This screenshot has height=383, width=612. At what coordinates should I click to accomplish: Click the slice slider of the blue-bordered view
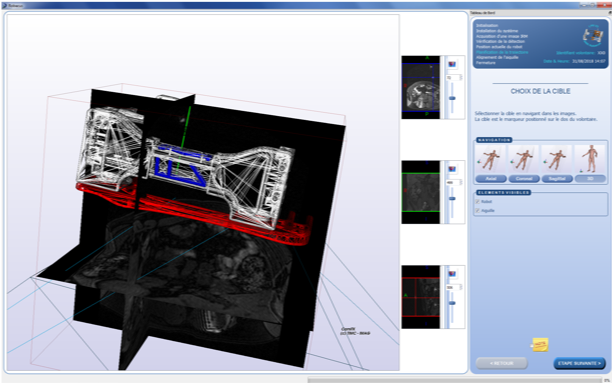[x=452, y=98]
